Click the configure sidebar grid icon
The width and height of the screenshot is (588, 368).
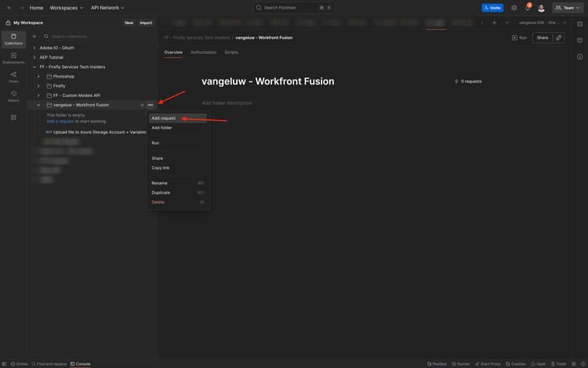(x=13, y=117)
